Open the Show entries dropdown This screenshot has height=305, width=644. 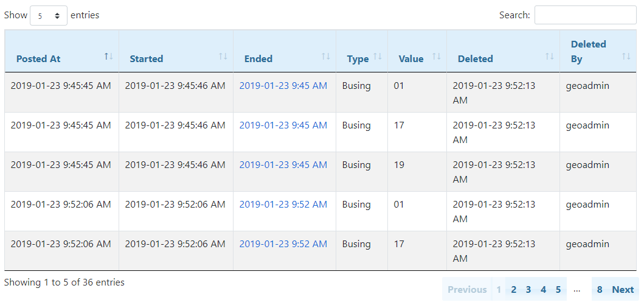point(49,16)
